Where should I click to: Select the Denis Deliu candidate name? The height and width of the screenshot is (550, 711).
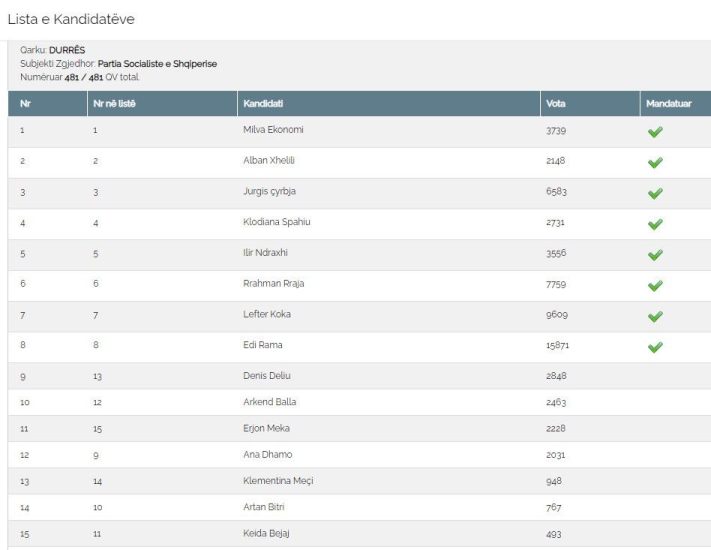pyautogui.click(x=267, y=375)
